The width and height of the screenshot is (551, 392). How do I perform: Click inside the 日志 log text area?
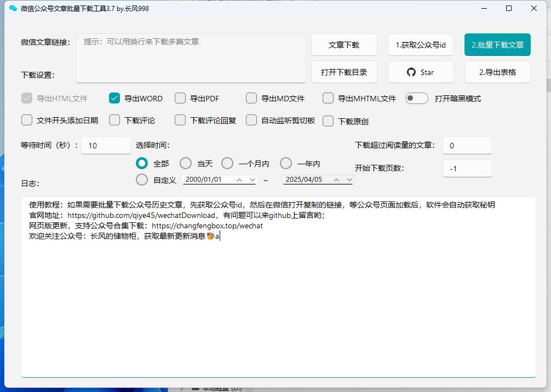point(278,287)
